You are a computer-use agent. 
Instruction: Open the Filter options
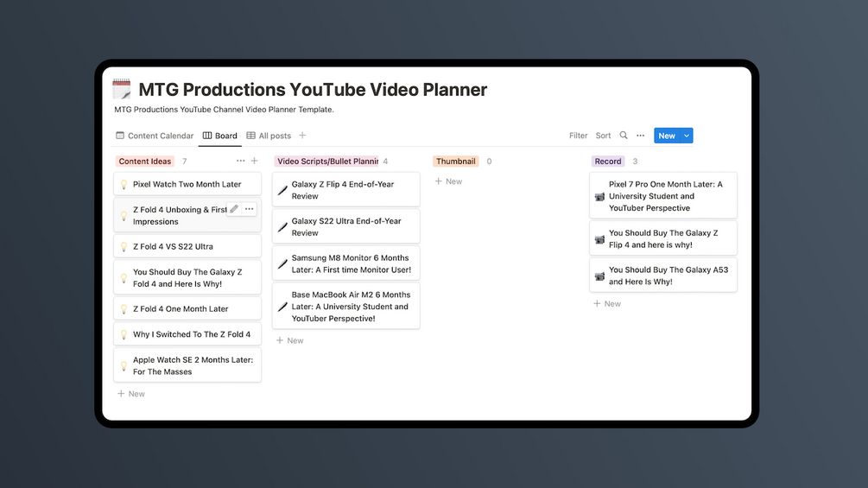pyautogui.click(x=578, y=136)
